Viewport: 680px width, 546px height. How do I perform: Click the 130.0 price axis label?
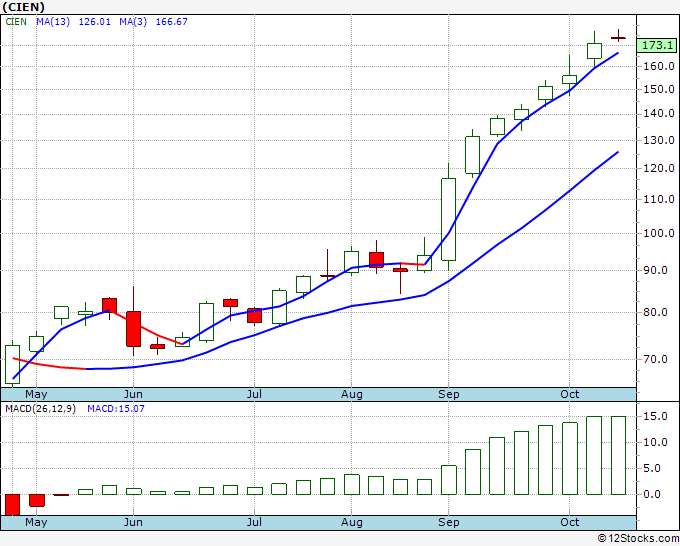pos(660,140)
